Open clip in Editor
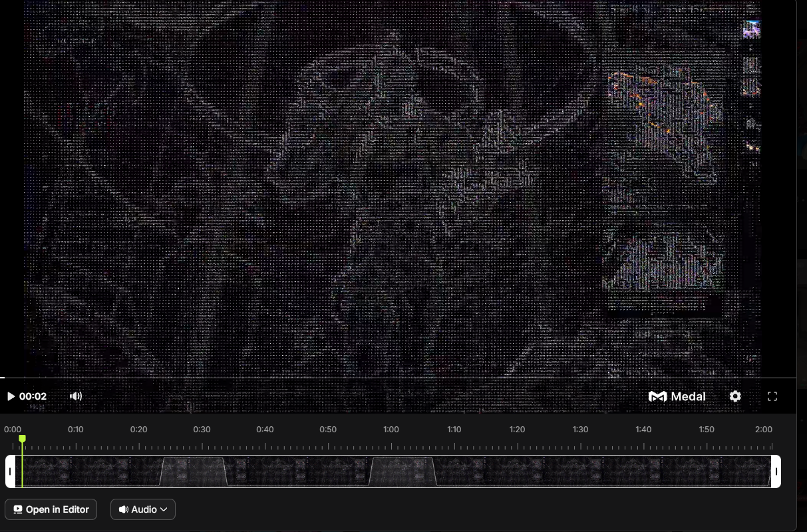The image size is (807, 532). (51, 509)
